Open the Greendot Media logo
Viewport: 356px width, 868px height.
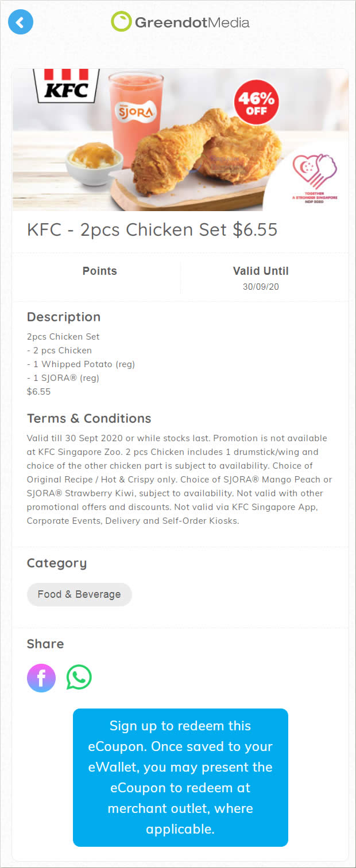coord(180,22)
